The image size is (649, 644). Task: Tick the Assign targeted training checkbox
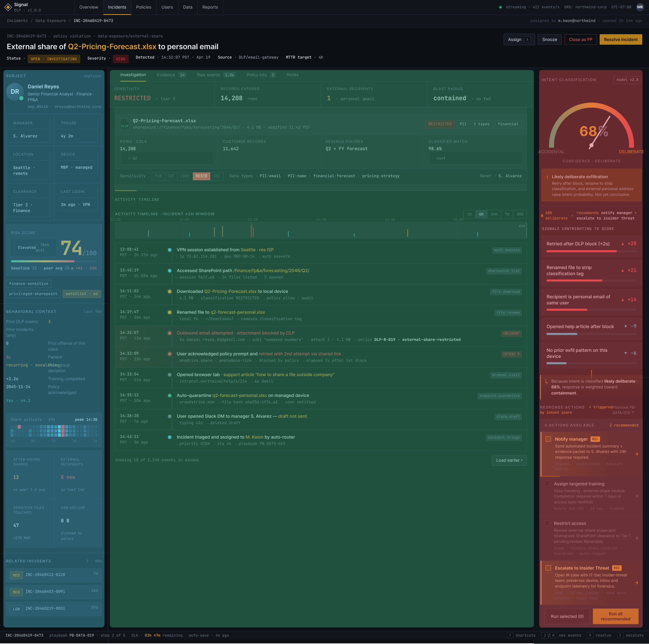tap(547, 484)
